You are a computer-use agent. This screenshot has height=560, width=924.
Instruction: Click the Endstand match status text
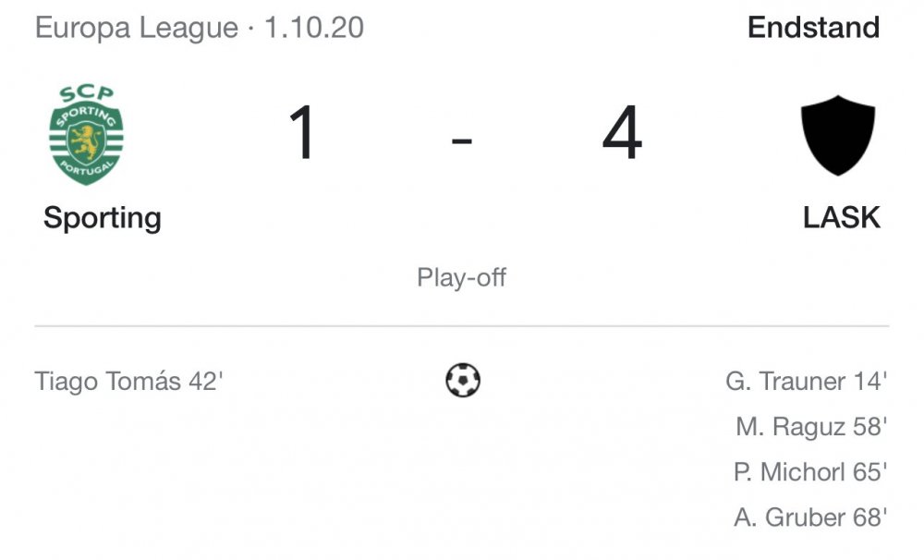click(x=813, y=27)
